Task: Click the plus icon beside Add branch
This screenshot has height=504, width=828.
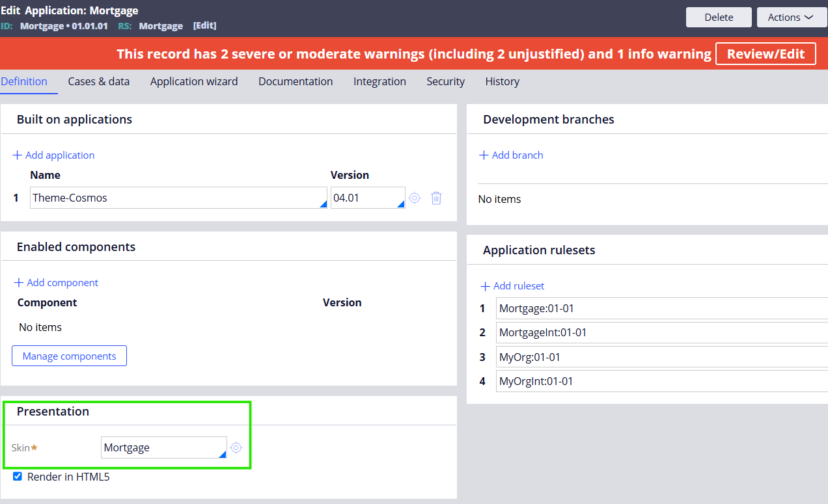Action: [x=484, y=155]
